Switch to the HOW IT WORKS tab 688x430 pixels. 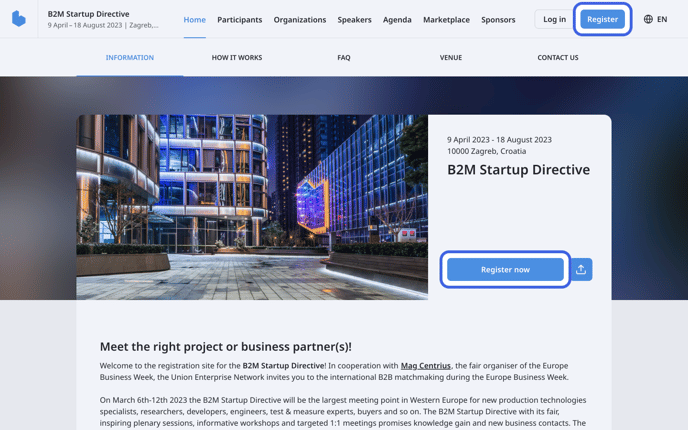click(237, 57)
